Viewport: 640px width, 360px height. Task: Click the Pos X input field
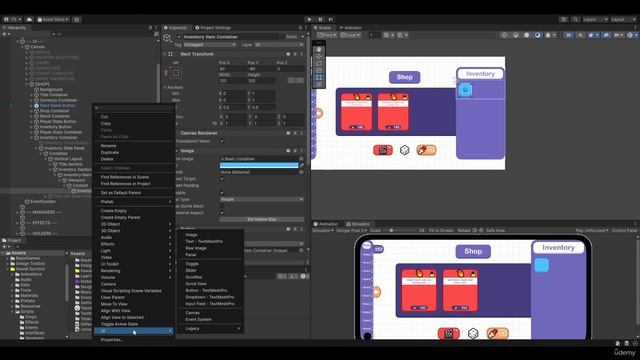tap(232, 69)
